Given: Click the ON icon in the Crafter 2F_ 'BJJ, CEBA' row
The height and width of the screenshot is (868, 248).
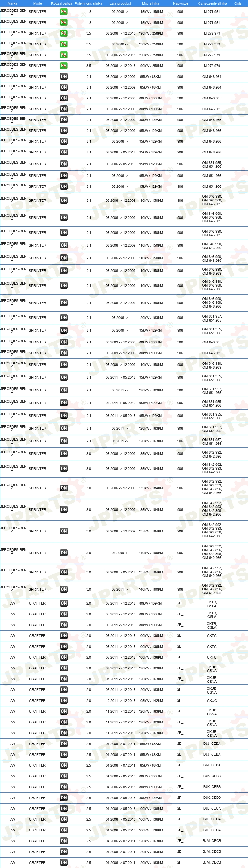Looking at the screenshot, I should pos(64,766).
